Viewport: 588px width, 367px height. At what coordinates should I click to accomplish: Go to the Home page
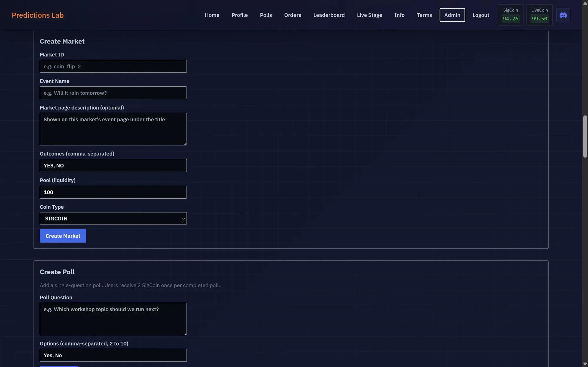point(212,15)
